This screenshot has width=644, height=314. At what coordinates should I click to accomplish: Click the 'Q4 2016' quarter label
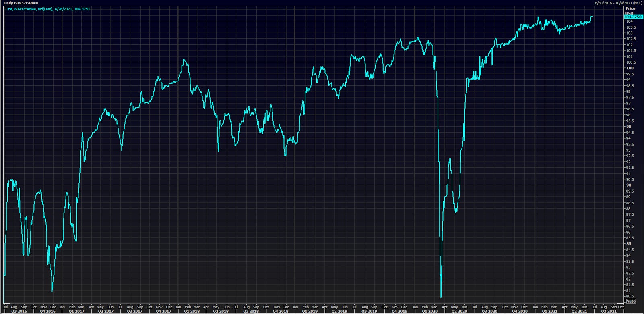point(47,311)
